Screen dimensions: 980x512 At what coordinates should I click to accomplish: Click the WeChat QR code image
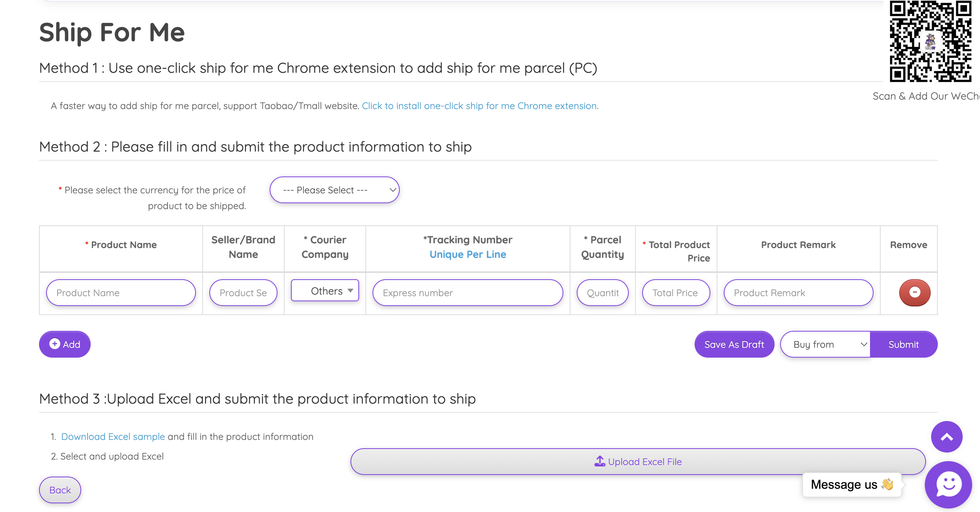930,41
